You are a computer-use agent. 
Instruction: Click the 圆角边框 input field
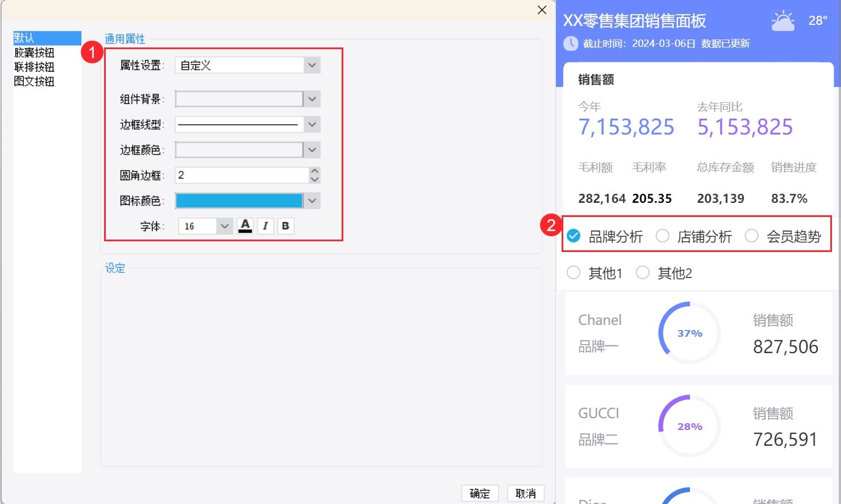pos(242,175)
